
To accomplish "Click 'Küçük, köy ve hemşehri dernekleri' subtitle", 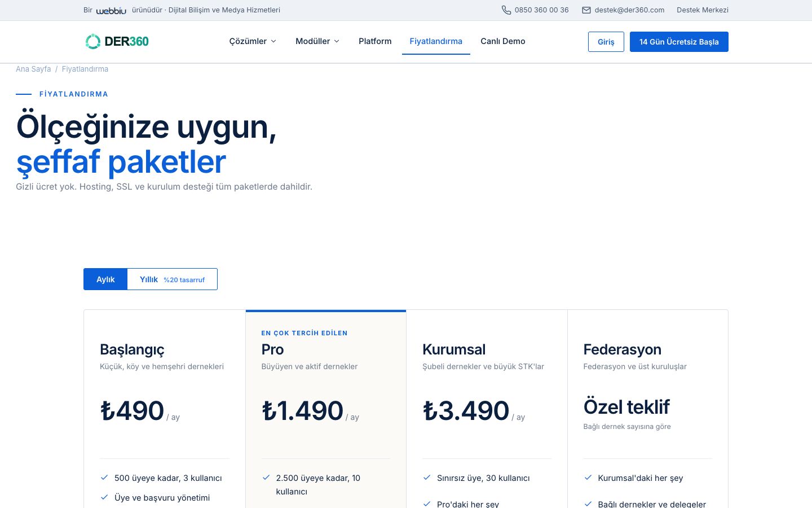I will point(162,367).
